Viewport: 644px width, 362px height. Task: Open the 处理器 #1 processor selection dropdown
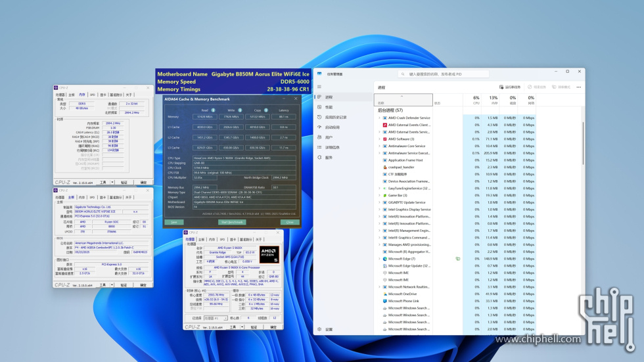click(216, 318)
